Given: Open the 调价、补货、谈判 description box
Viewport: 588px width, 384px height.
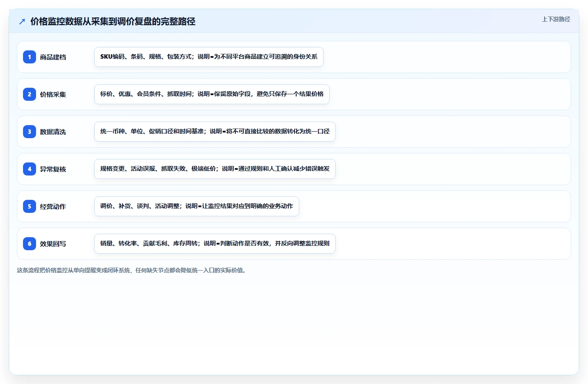Looking at the screenshot, I should pyautogui.click(x=197, y=206).
